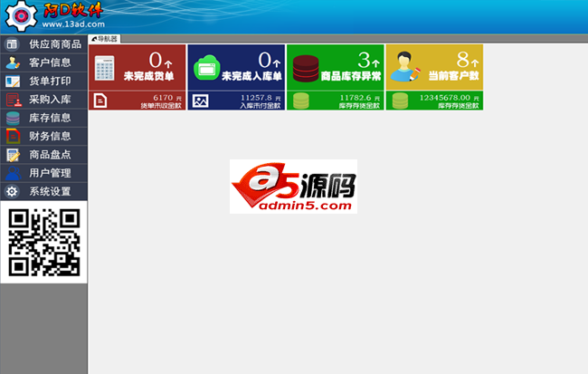The image size is (588, 374).
Task: Click the 未完成入库单 label
Action: (251, 76)
